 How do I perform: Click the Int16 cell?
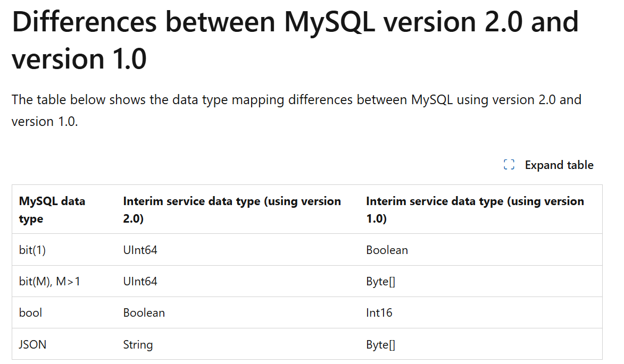click(379, 313)
